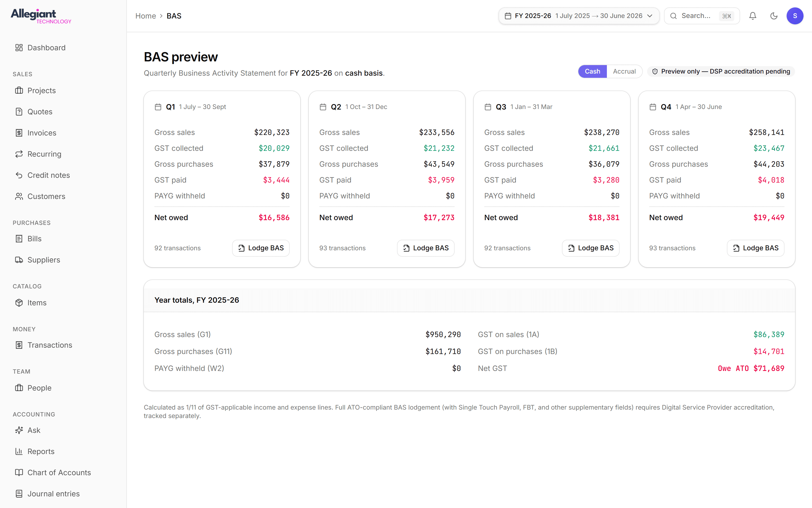
Task: Click the People briefcase icon
Action: pos(19,388)
